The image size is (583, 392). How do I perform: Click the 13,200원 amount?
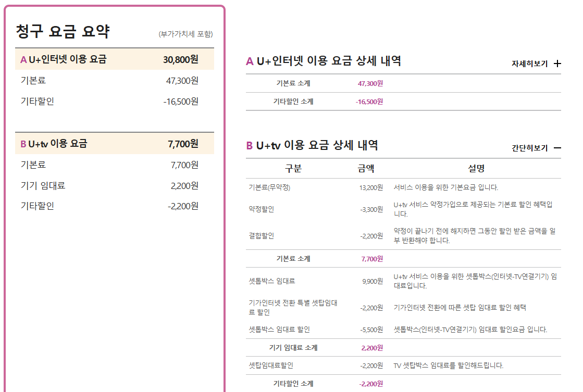pos(371,187)
